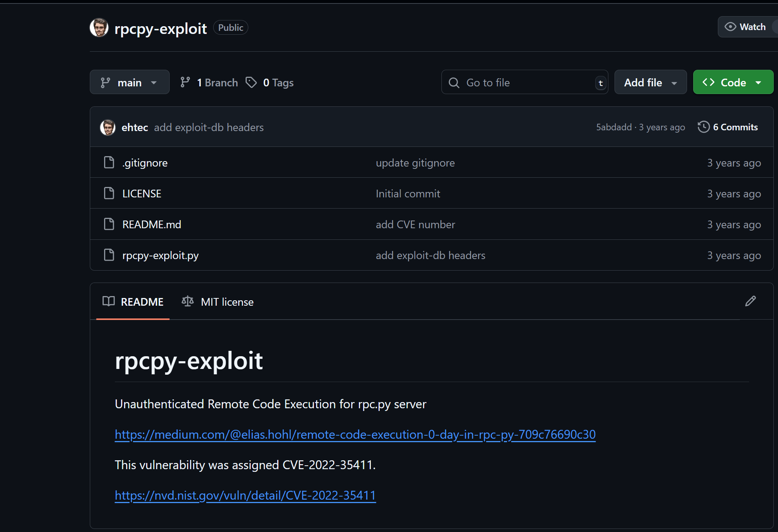Click the .gitignore file icon
This screenshot has height=532, width=778.
click(x=109, y=163)
